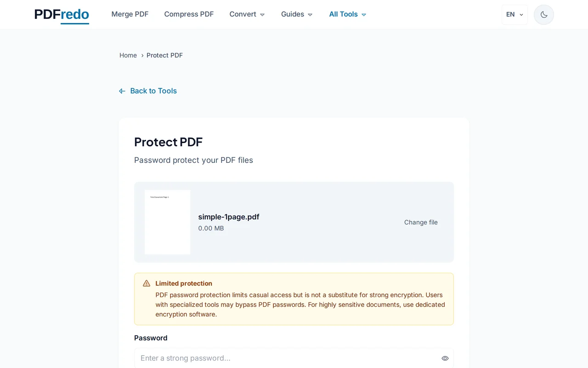Click the dropdown chevron next to Convert
Viewport: 588px width, 368px height.
pos(262,14)
